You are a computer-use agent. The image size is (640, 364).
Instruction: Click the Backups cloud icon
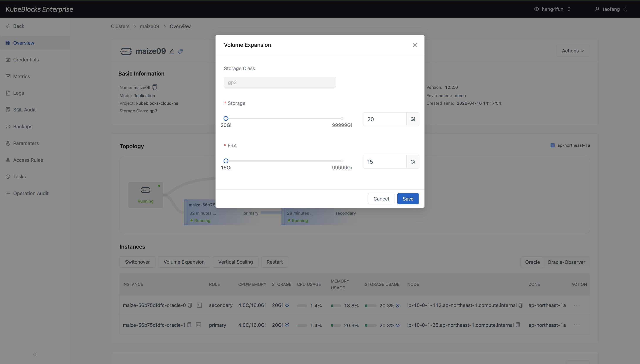tap(8, 126)
